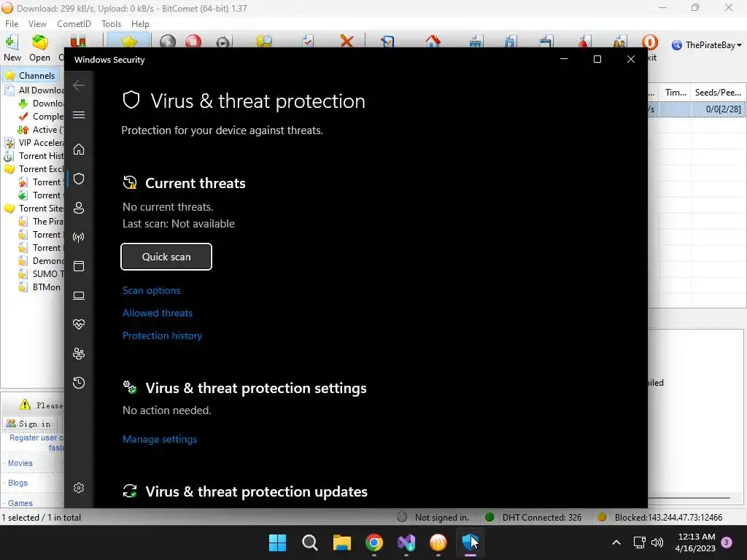Open the Protection history link
This screenshot has width=747, height=560.
[162, 335]
